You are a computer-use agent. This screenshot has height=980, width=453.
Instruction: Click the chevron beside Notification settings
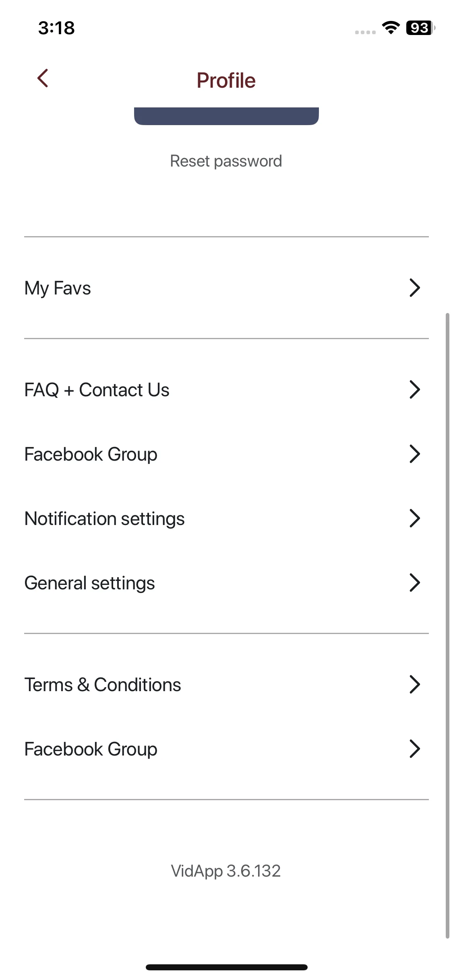pyautogui.click(x=414, y=518)
